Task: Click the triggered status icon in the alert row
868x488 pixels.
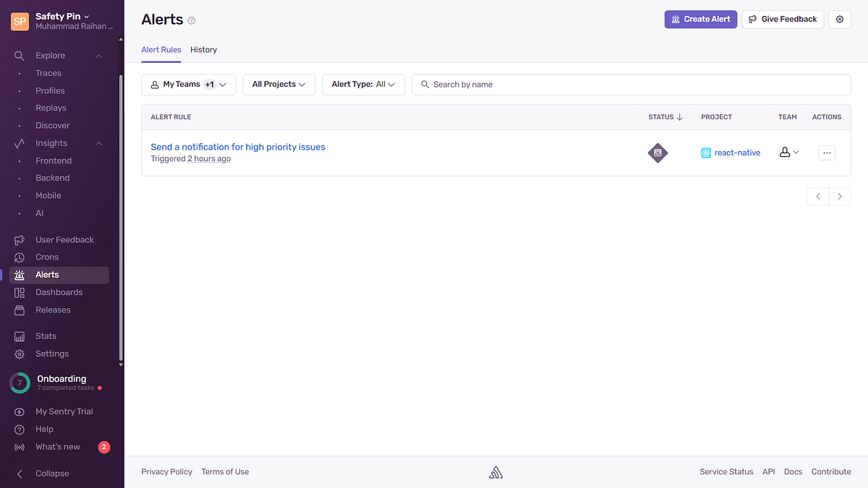Action: (658, 153)
